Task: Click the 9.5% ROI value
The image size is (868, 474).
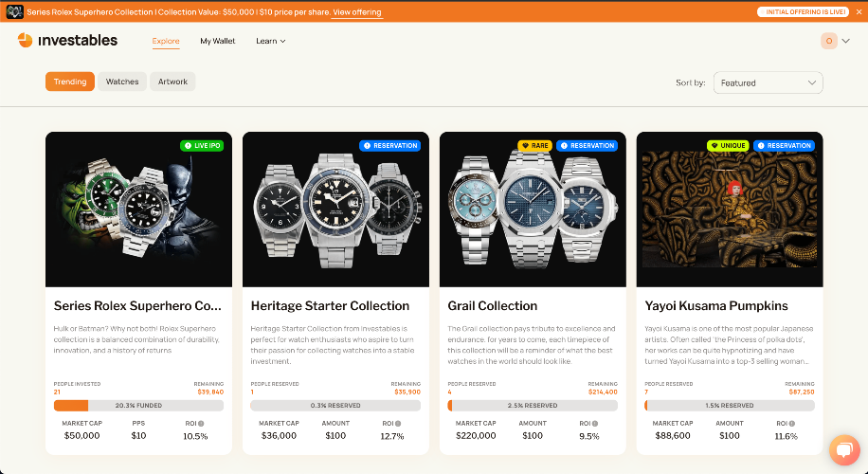Action: click(589, 436)
